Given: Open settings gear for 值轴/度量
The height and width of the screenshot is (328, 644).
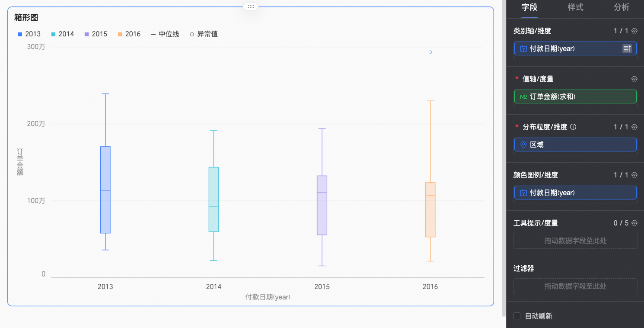Looking at the screenshot, I should pos(634,79).
